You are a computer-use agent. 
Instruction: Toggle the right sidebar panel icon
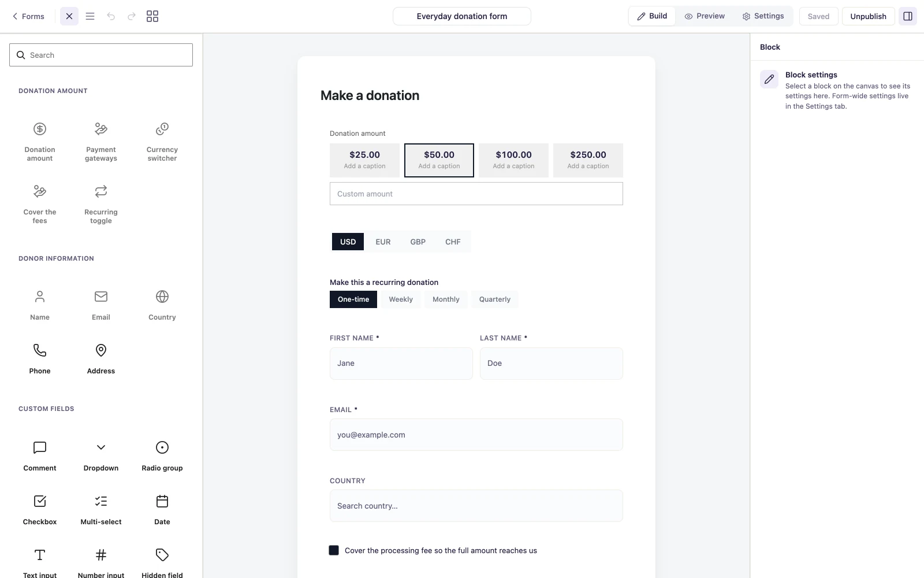coord(908,16)
